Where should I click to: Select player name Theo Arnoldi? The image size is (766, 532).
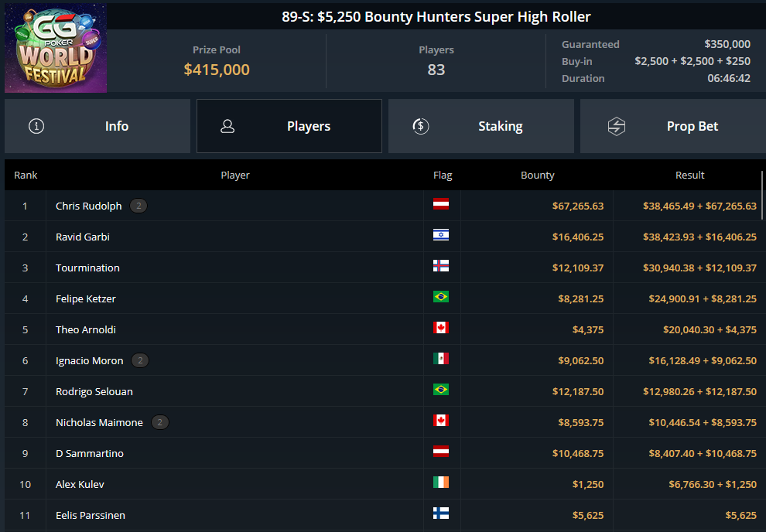pos(85,330)
